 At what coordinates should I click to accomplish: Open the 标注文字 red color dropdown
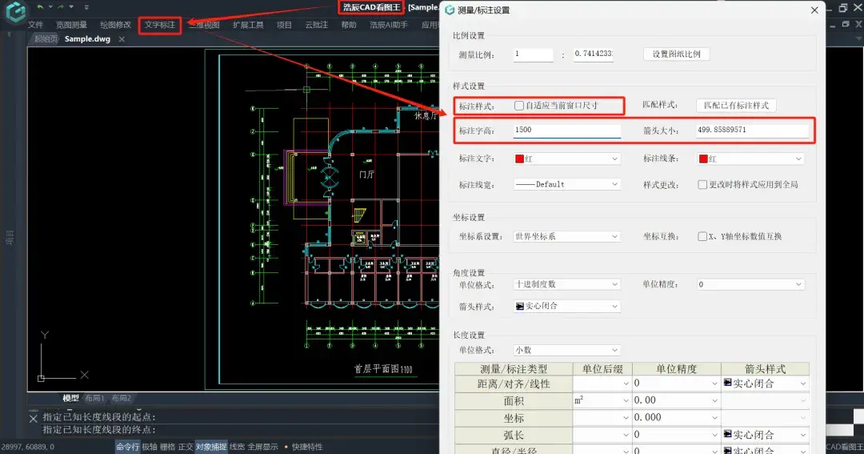pyautogui.click(x=567, y=159)
